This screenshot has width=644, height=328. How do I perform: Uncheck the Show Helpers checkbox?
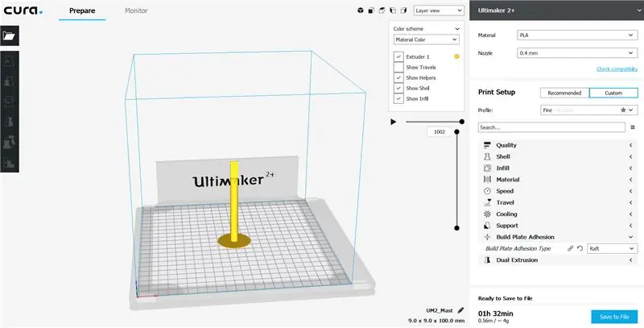[398, 77]
